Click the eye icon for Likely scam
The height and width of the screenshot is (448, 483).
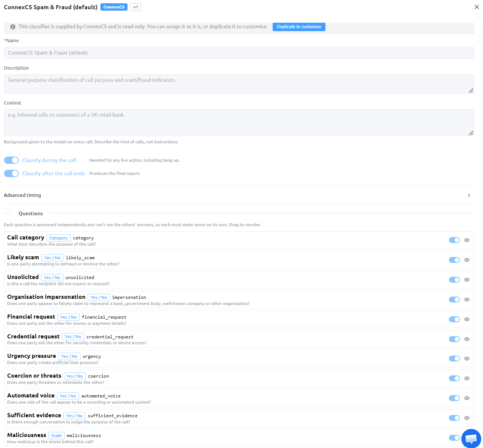point(467,260)
